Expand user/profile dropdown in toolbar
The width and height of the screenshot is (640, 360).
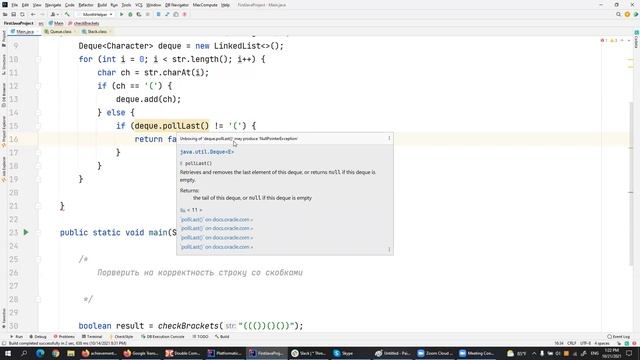pos(54,14)
